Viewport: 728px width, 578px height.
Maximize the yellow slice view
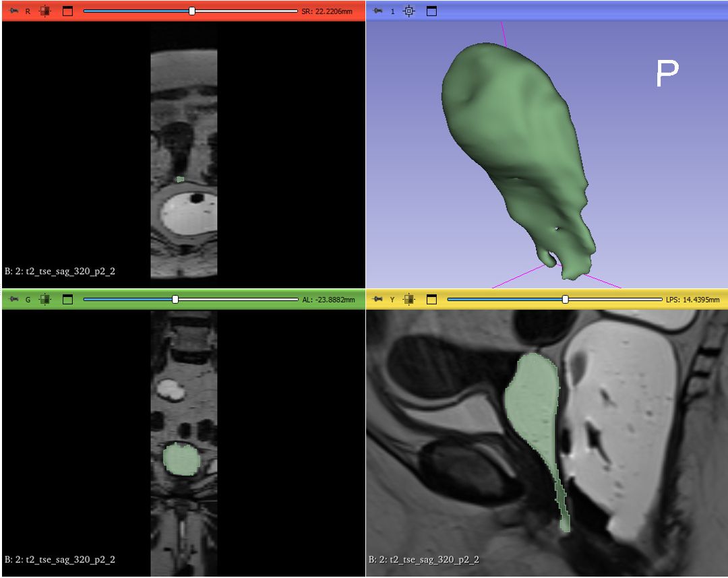coord(432,300)
